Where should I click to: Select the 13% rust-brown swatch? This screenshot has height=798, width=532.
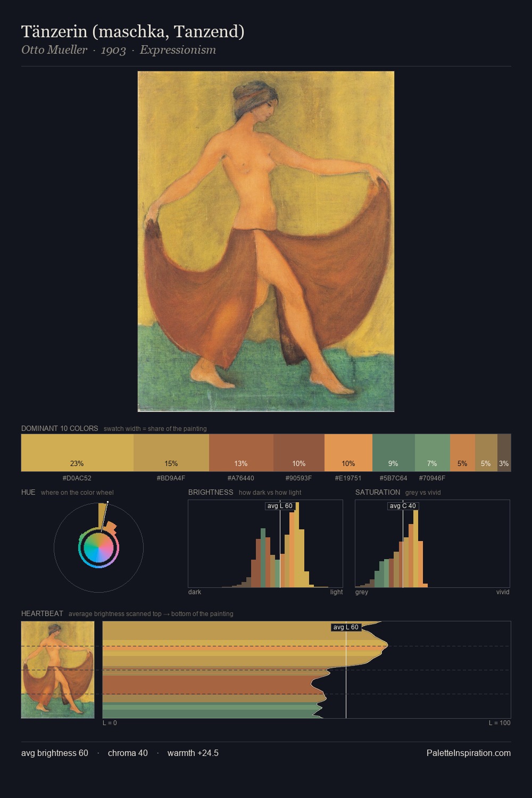pos(241,453)
